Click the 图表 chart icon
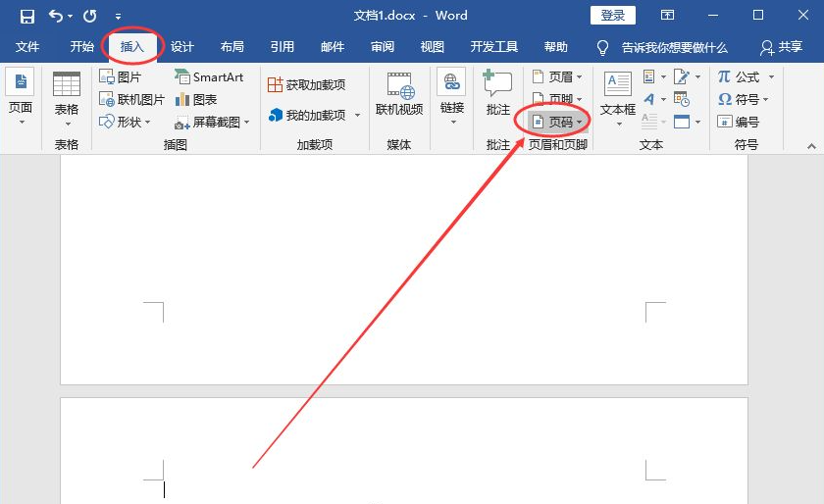The image size is (824, 504). tap(196, 99)
